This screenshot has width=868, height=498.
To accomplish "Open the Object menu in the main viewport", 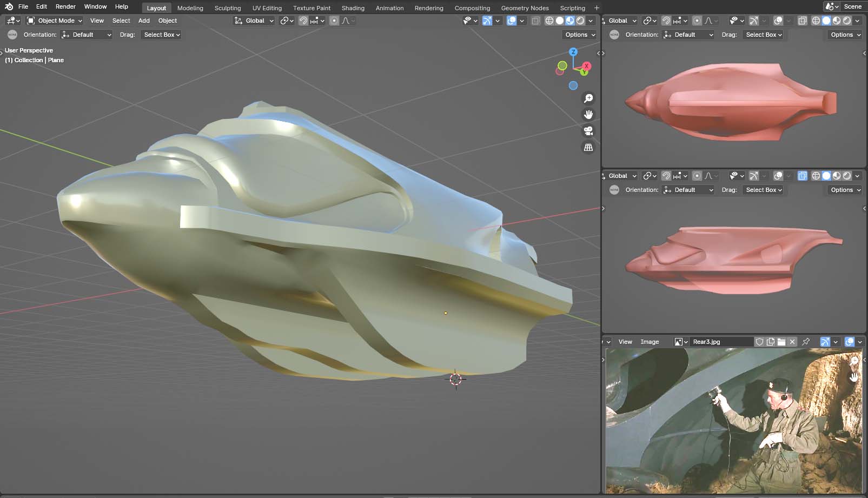I will pyautogui.click(x=168, y=21).
